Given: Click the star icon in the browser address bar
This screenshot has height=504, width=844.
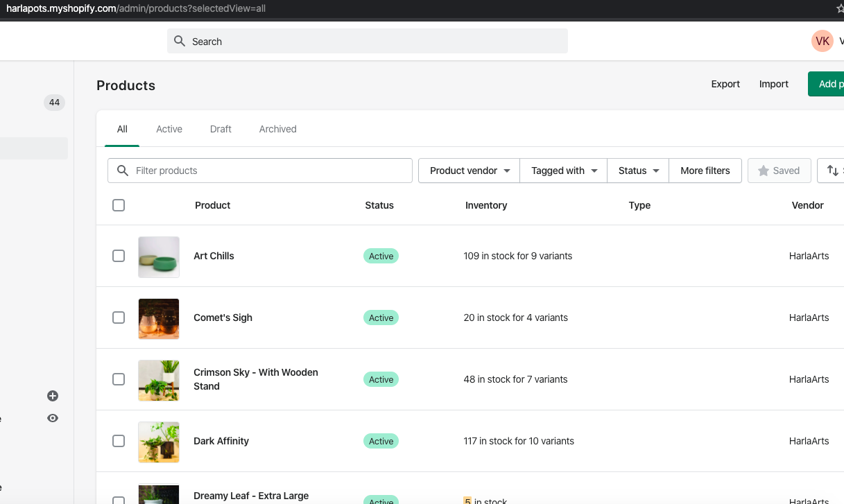Looking at the screenshot, I should coord(840,9).
